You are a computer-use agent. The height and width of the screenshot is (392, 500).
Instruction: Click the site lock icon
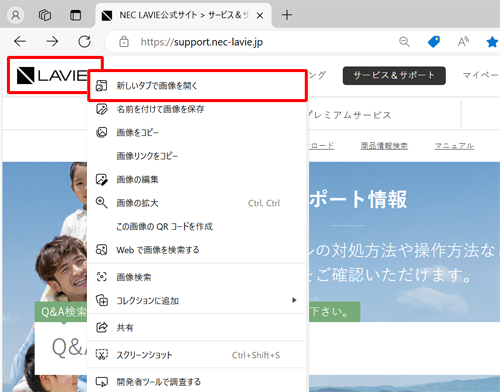pos(124,42)
